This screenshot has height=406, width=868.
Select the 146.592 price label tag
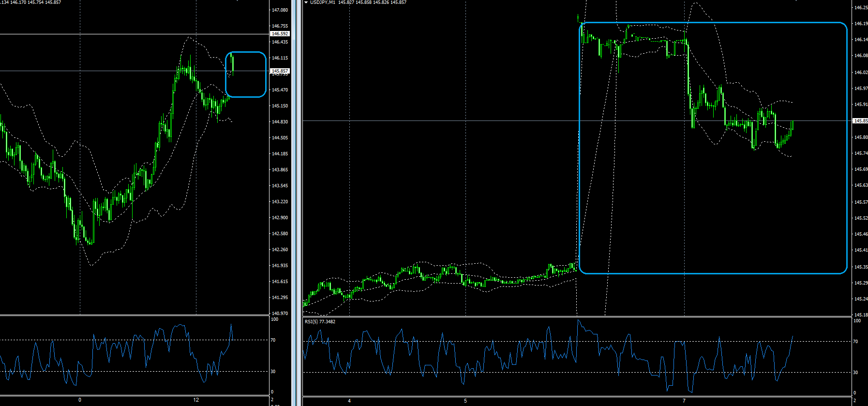[280, 34]
